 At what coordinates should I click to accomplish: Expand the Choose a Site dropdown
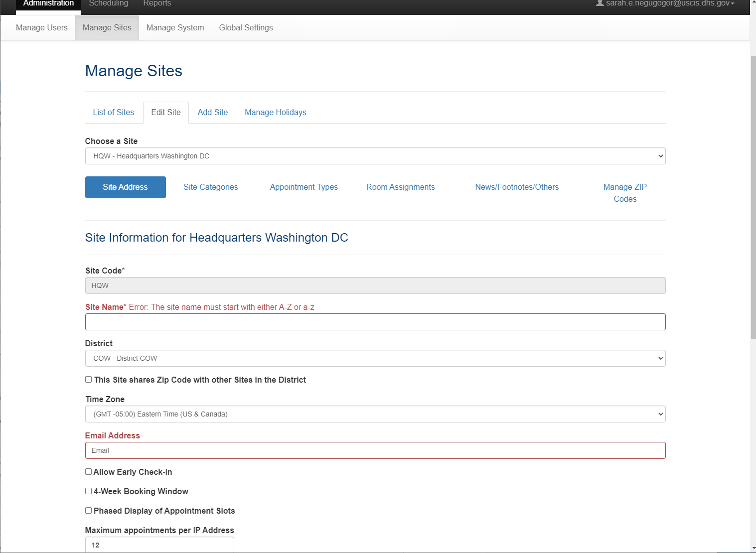[x=375, y=156]
